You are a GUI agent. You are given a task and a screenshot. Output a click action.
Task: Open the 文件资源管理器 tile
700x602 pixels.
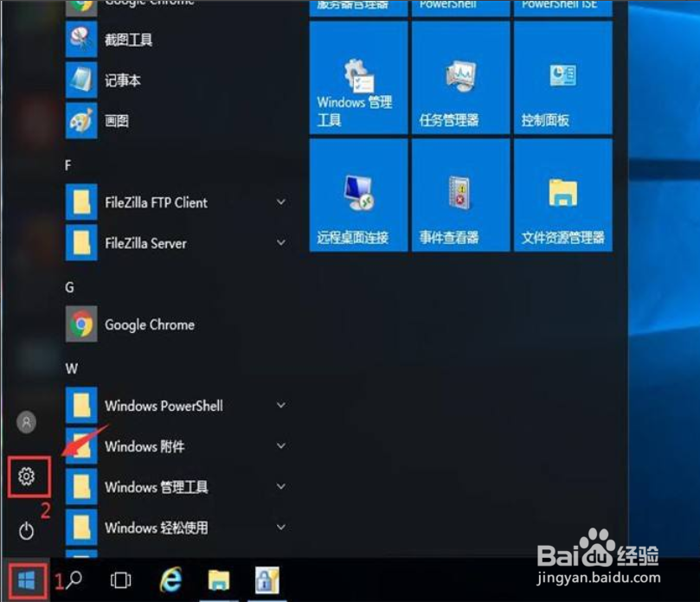tap(563, 195)
